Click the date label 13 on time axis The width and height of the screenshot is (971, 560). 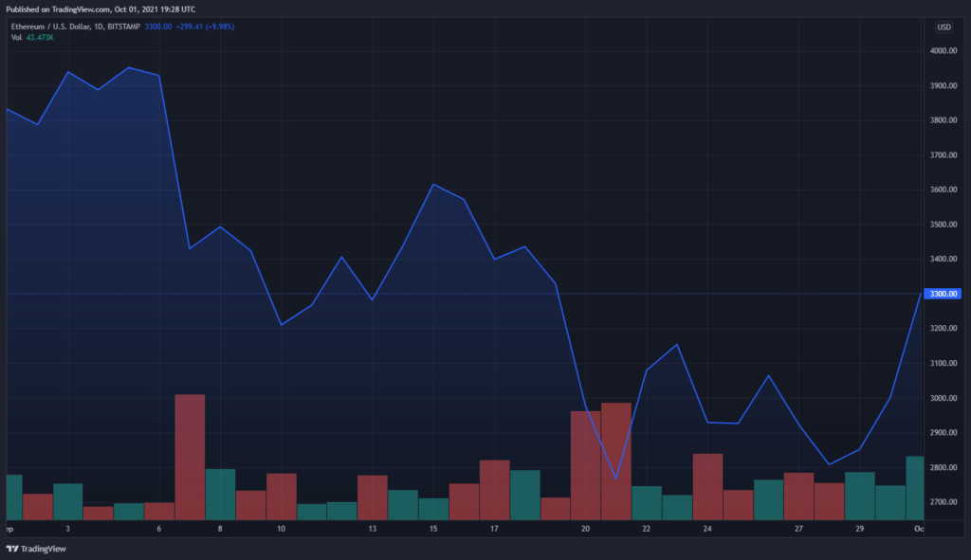pyautogui.click(x=372, y=529)
